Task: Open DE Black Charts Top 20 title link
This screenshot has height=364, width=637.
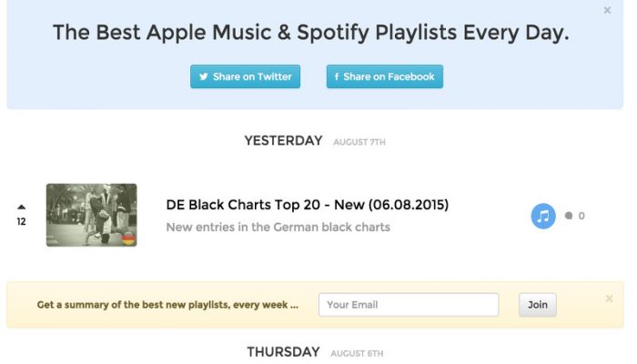Action: 308,205
